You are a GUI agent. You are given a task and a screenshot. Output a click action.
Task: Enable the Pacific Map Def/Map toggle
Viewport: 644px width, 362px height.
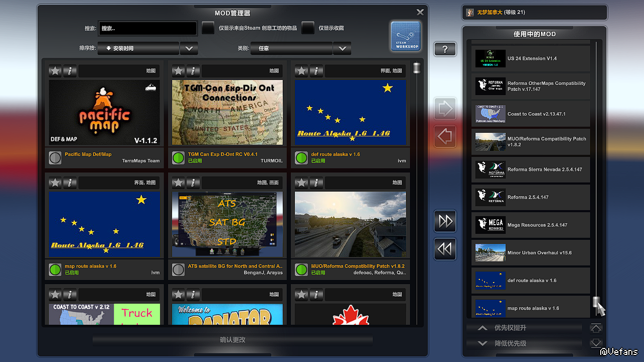coord(55,158)
